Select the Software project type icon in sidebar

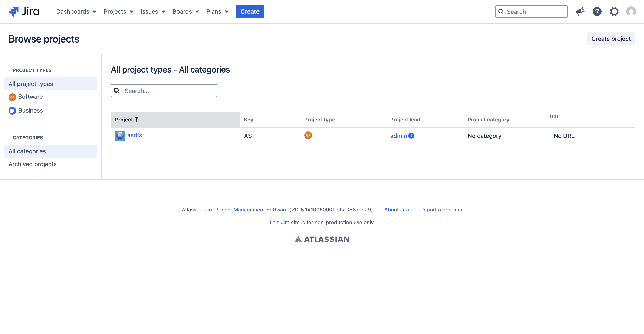tap(12, 97)
